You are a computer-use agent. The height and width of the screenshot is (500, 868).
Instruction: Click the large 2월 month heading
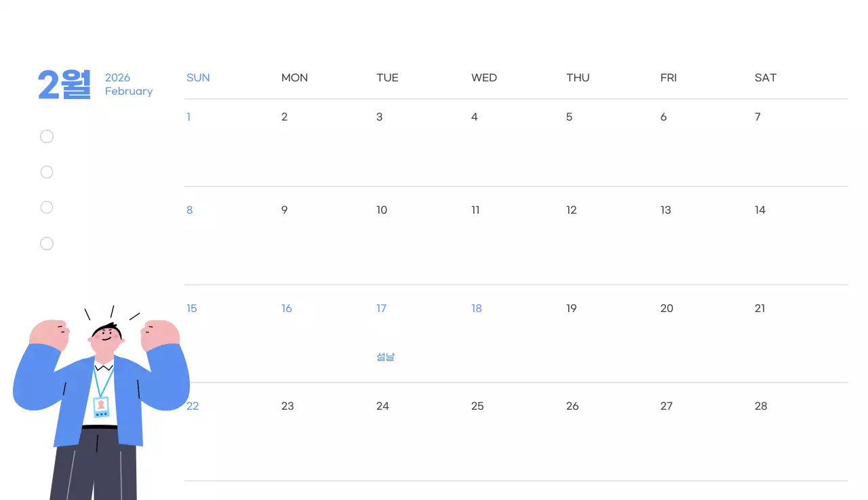(x=64, y=85)
